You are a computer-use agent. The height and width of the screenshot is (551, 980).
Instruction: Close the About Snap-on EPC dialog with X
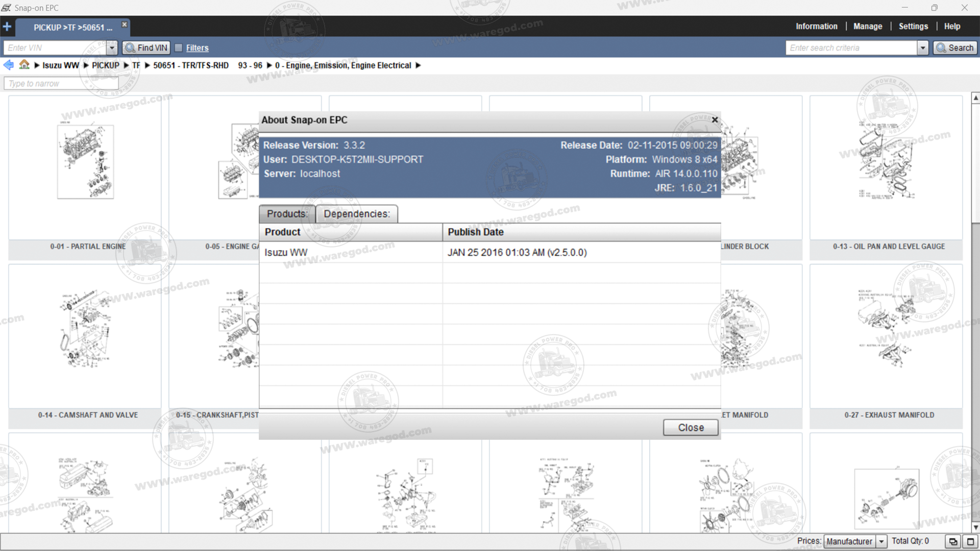[715, 120]
